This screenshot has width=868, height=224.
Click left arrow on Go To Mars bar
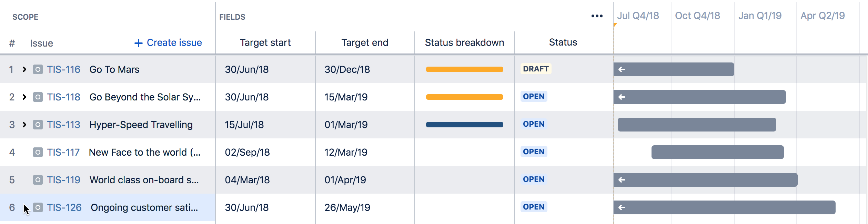point(622,69)
